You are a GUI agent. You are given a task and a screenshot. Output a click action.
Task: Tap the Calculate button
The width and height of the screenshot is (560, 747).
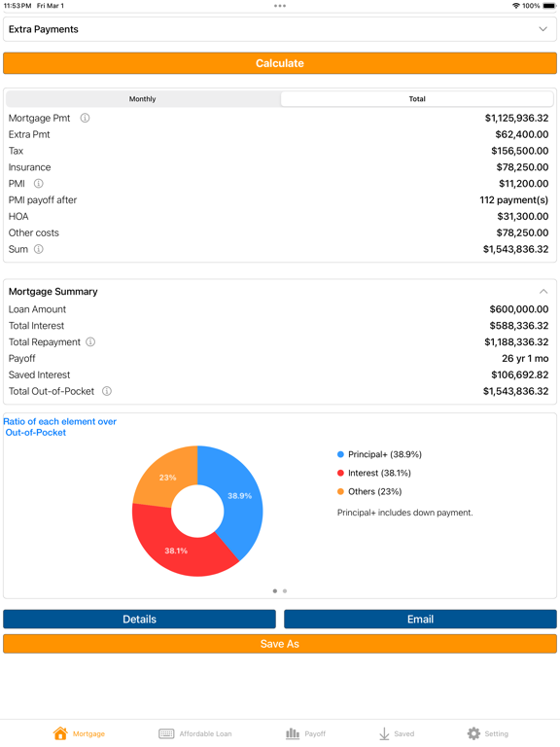pos(280,63)
